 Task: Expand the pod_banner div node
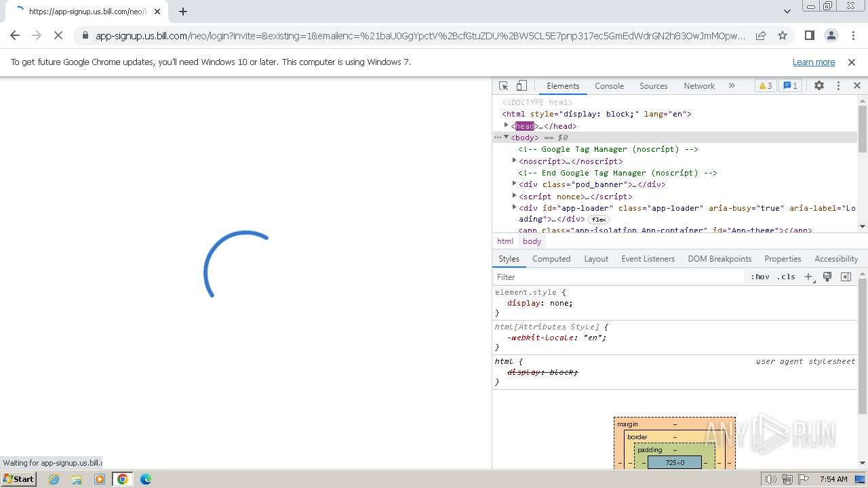514,184
